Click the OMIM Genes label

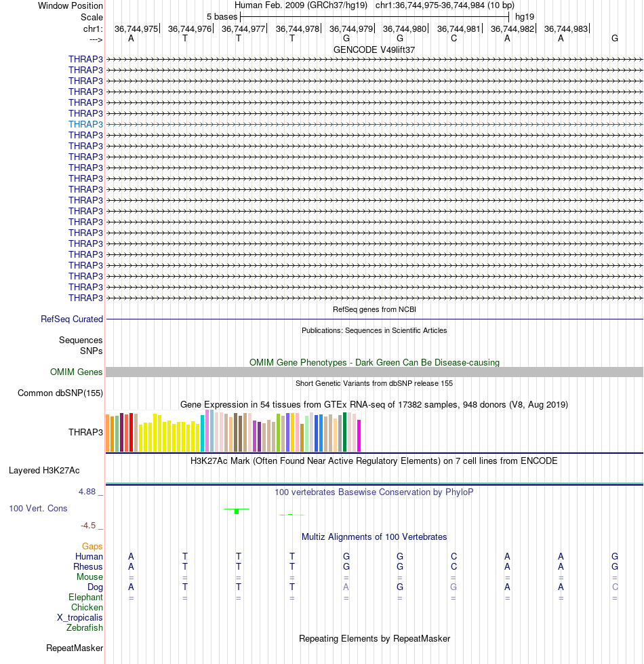pos(76,372)
